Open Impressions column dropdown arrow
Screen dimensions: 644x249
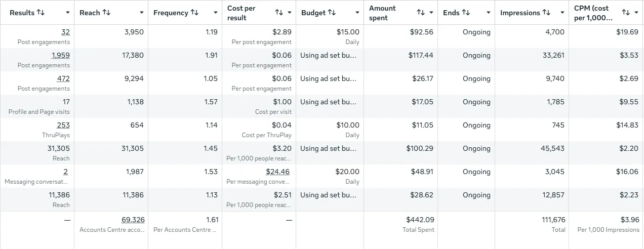[x=562, y=13]
